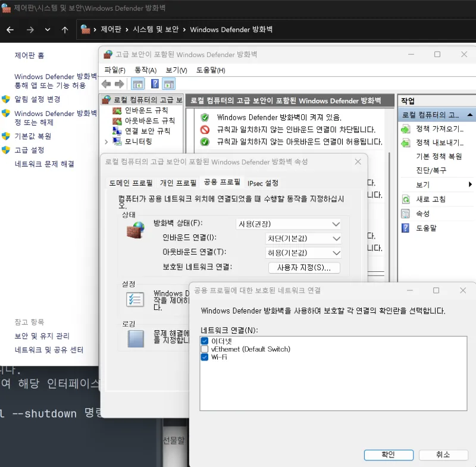Open the inbound connections dropdown
Image resolution: width=476 pixels, height=467 pixels.
click(x=303, y=238)
